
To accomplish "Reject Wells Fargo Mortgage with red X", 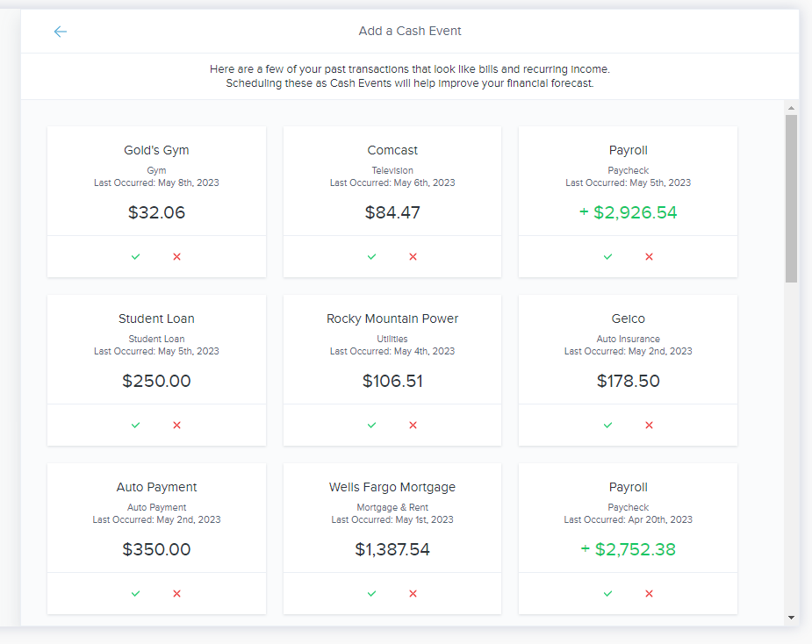I will (413, 594).
